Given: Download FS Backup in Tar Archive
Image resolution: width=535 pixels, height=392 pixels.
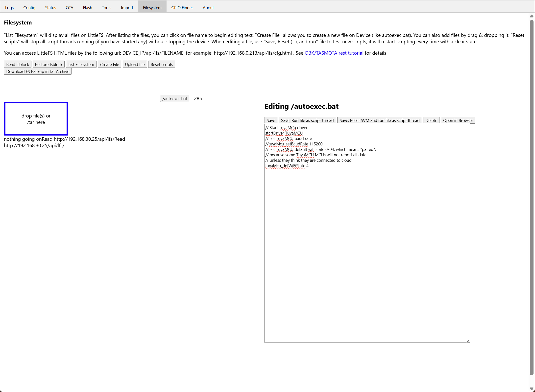Looking at the screenshot, I should (38, 71).
